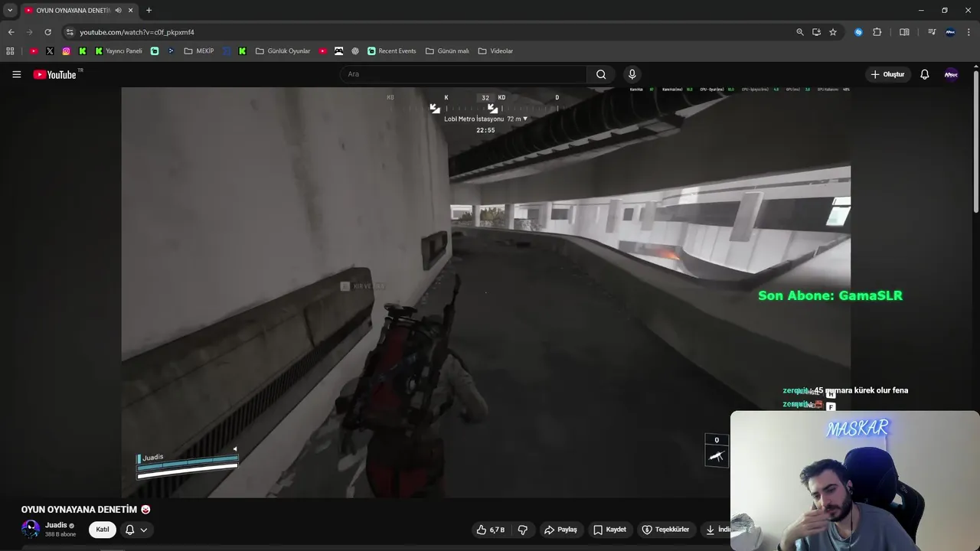Open the Günlük Oyunlar bookmarks folder

coord(283,51)
